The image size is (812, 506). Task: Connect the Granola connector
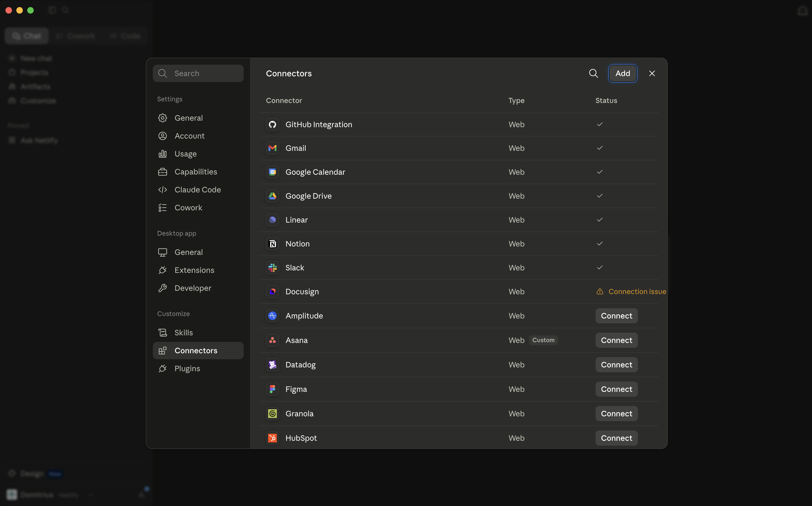pyautogui.click(x=616, y=413)
